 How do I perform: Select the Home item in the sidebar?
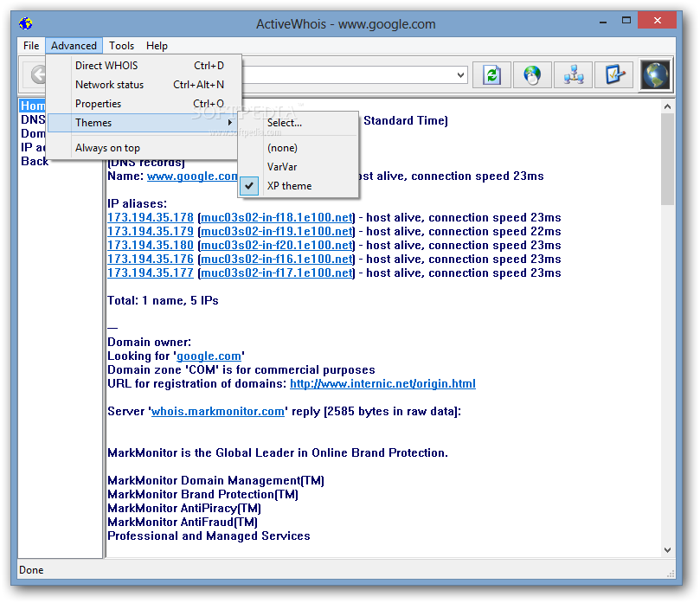33,106
